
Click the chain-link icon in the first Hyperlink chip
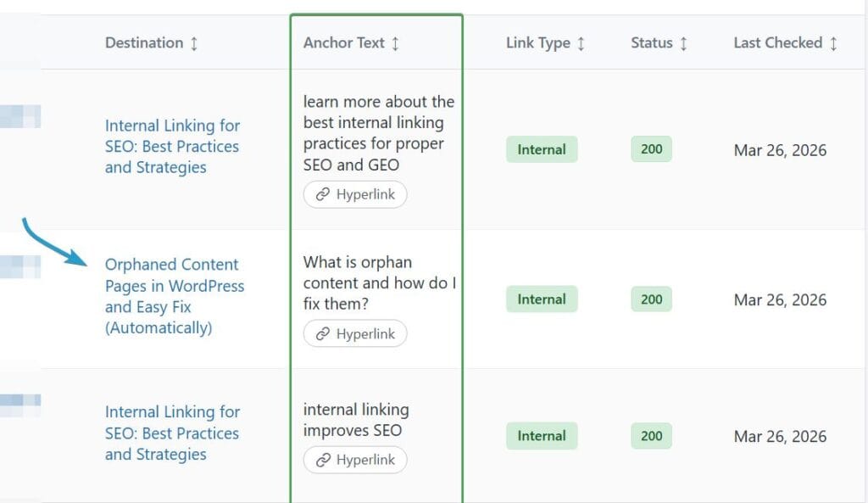click(324, 194)
